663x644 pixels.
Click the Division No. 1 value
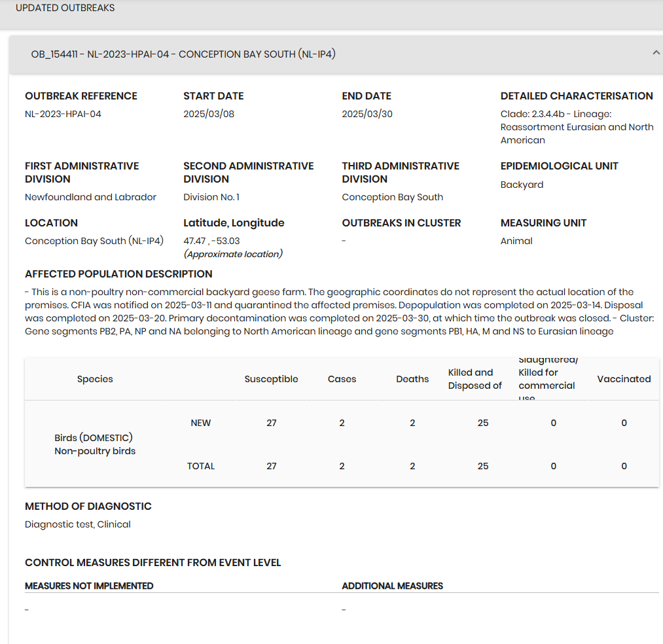point(211,197)
